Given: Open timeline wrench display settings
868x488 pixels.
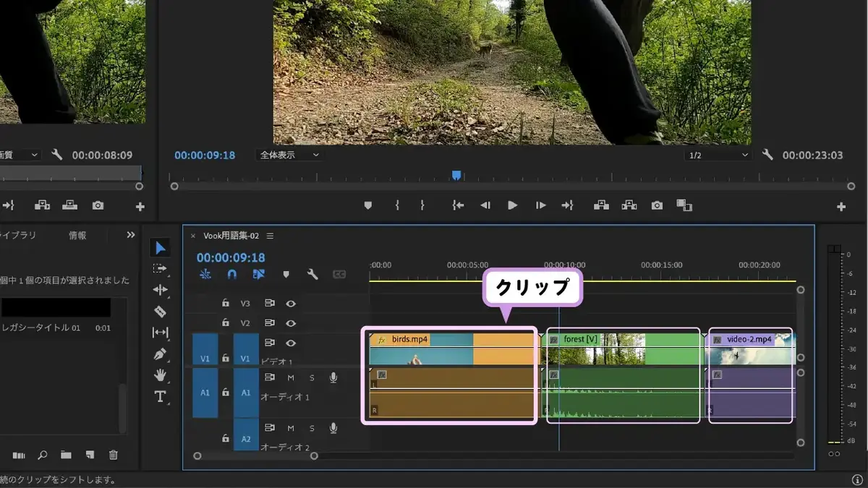Looking at the screenshot, I should point(312,275).
